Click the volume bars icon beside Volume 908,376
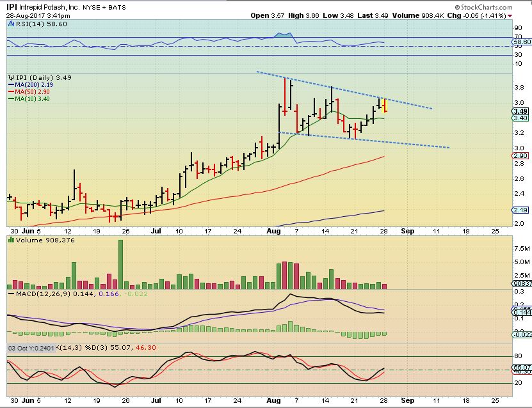The image size is (532, 408). pyautogui.click(x=11, y=240)
